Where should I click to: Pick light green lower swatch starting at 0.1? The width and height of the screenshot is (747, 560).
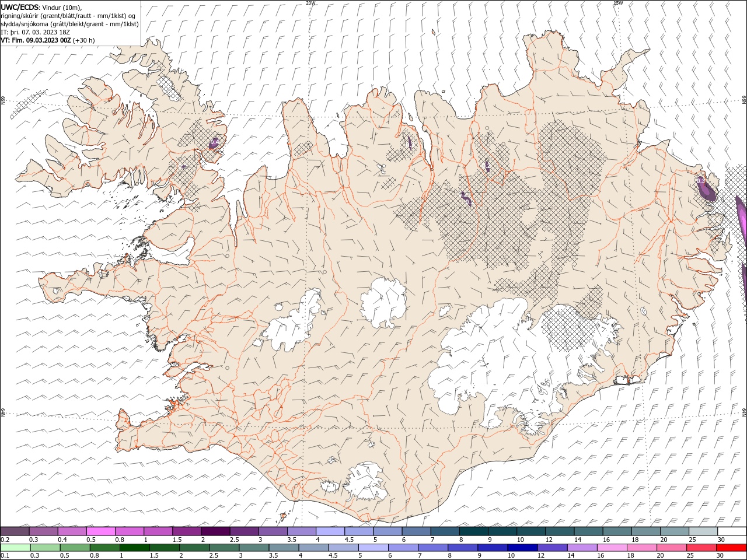pos(15,548)
